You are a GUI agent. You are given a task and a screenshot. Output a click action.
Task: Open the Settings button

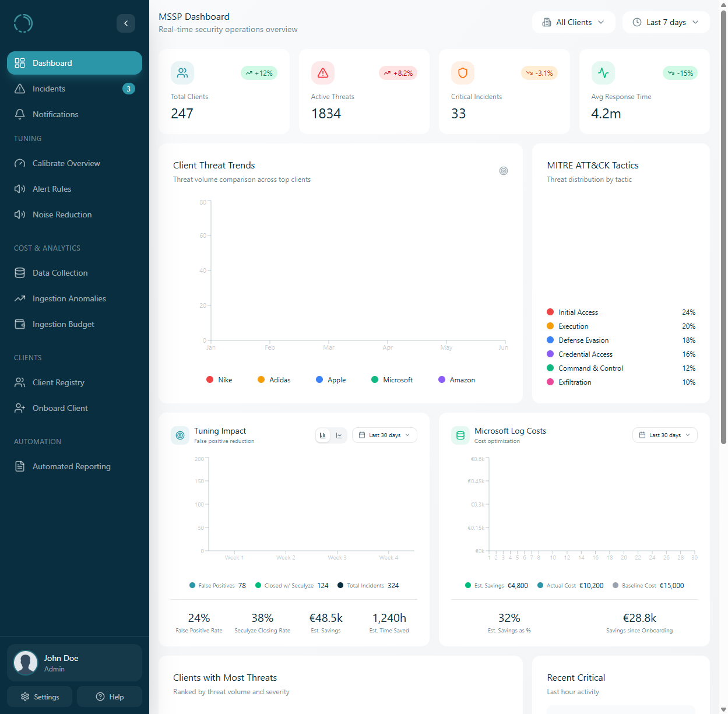point(40,697)
